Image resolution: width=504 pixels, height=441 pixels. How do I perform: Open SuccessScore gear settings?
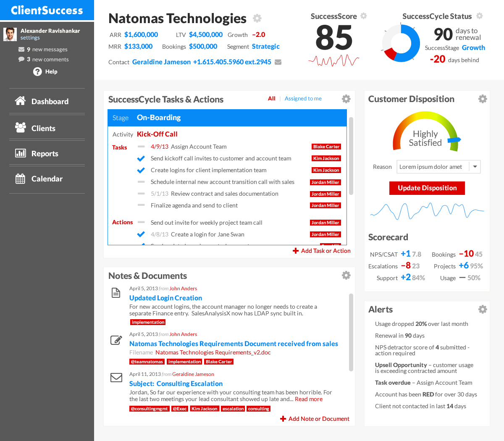pyautogui.click(x=364, y=16)
